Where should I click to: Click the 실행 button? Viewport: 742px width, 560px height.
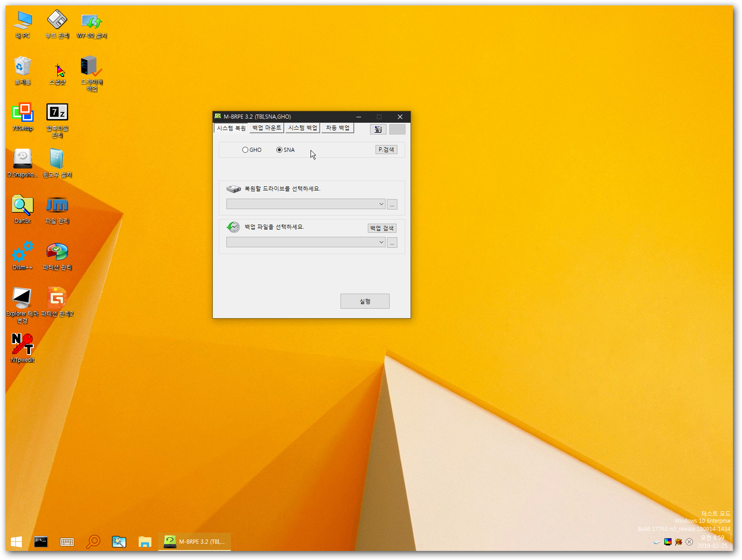point(365,301)
